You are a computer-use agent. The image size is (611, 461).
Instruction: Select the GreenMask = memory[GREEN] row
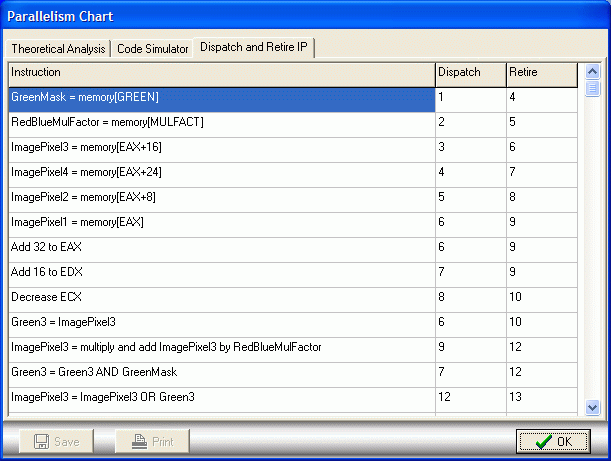point(221,98)
